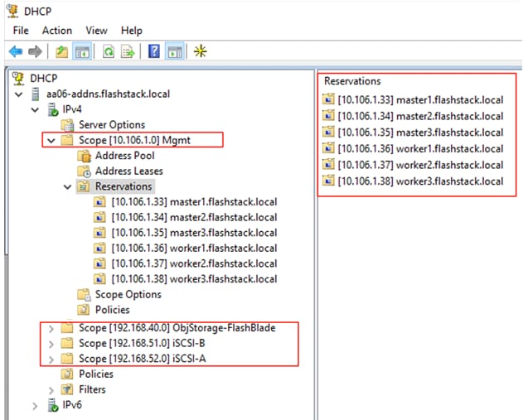Collapse the Reservations node
Image resolution: width=523 pixels, height=420 pixels.
68,187
